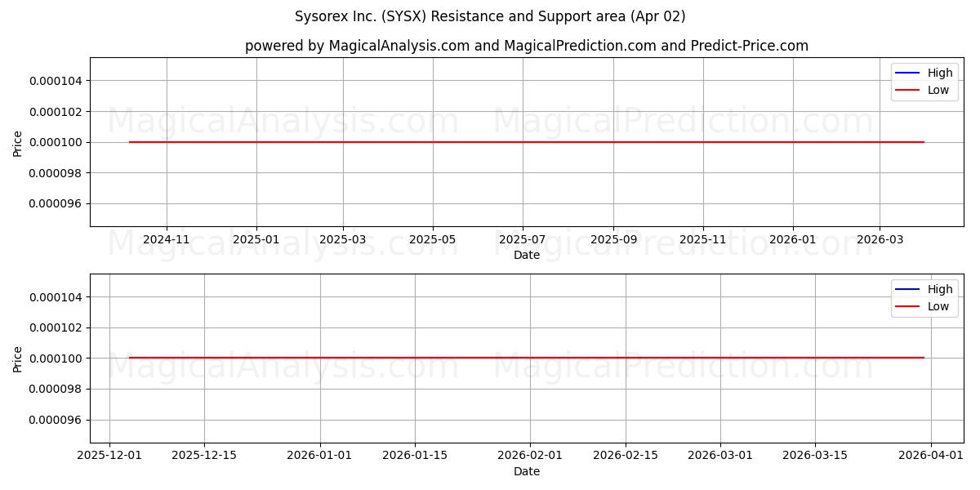Click the 'Price' axis label of top chart
Viewport: 980px width, 490px height.
18,142
